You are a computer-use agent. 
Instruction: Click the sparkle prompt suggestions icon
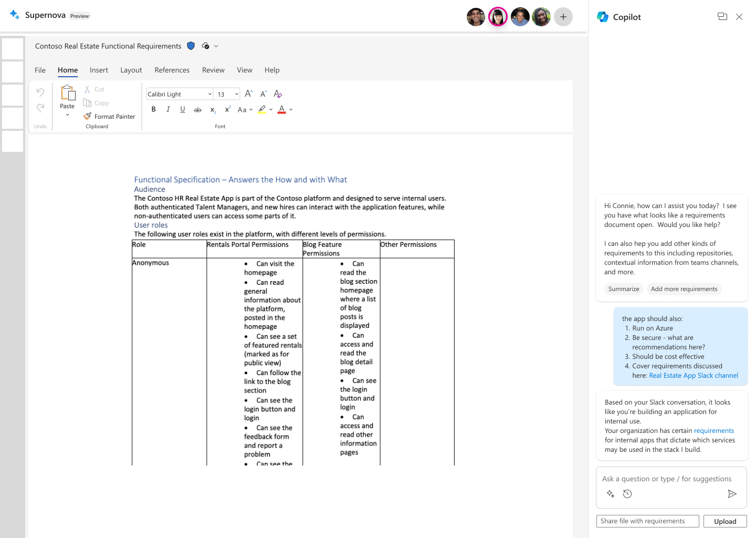610,494
